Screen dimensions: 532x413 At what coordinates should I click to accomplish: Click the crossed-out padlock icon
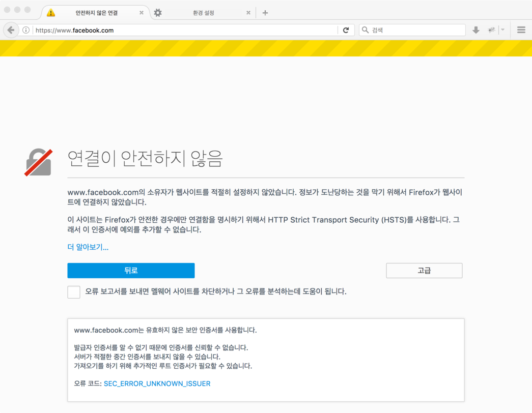click(39, 162)
